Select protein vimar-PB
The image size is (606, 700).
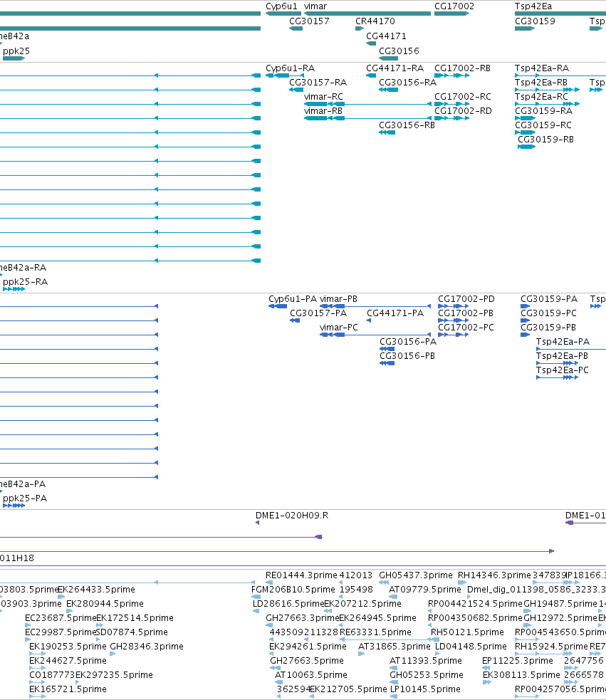click(x=338, y=299)
